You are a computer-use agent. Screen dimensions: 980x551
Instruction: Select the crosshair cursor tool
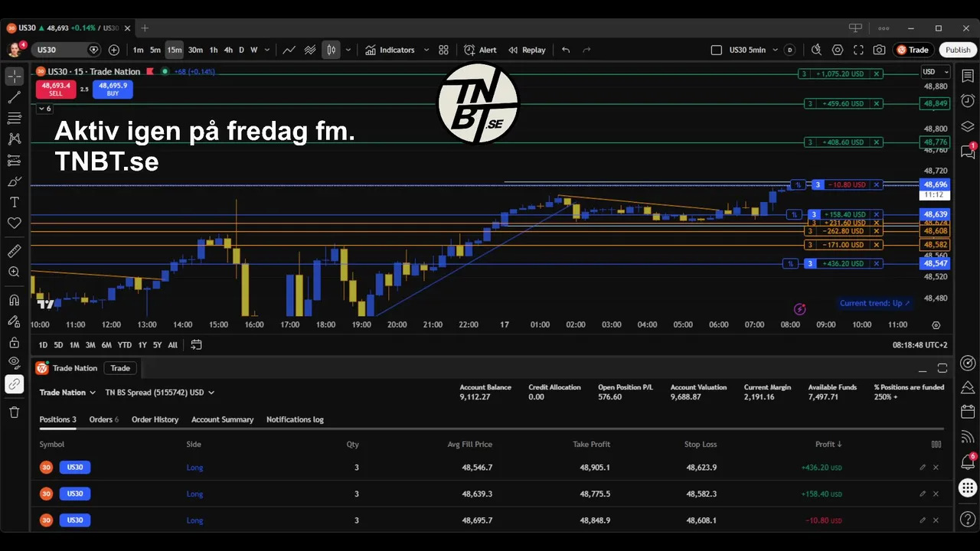(14, 77)
